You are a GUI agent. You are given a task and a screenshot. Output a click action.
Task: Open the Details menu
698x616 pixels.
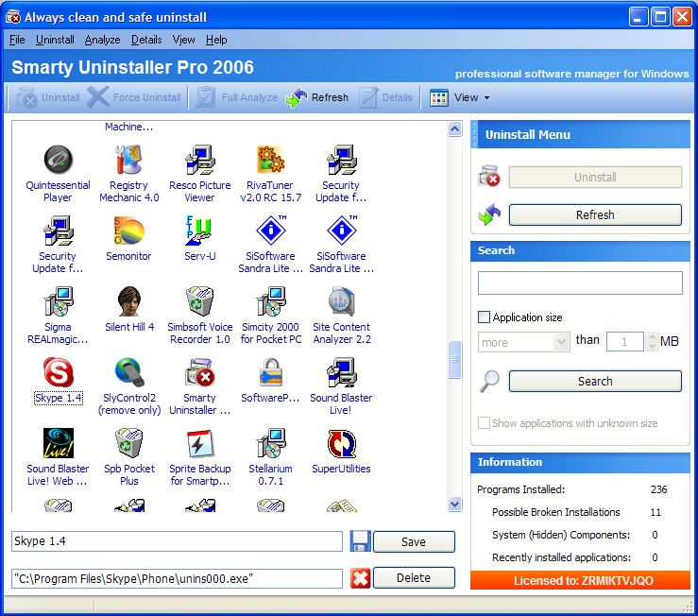pyautogui.click(x=146, y=40)
